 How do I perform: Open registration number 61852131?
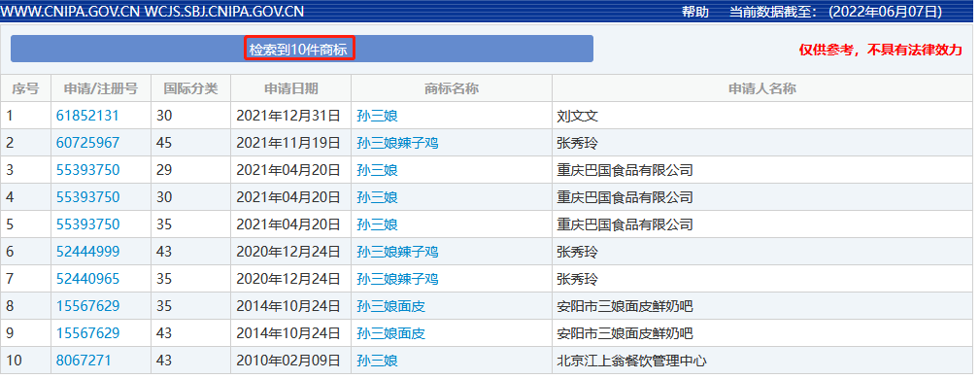point(87,116)
